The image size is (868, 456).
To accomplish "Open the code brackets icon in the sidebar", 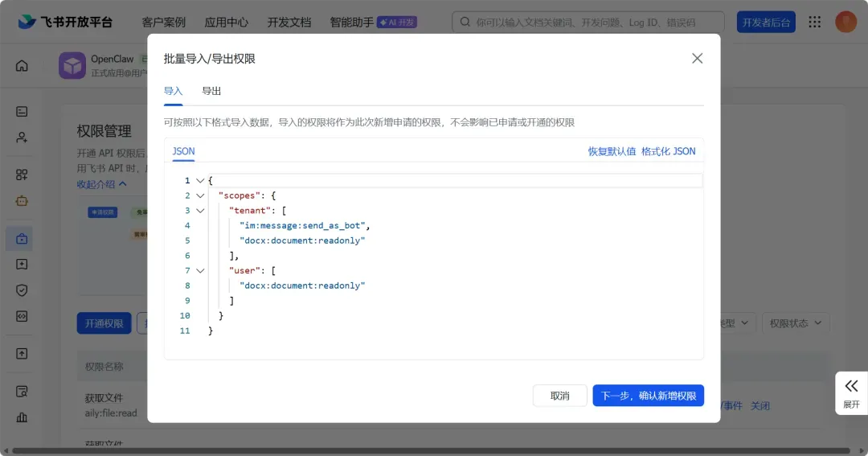I will tap(22, 316).
